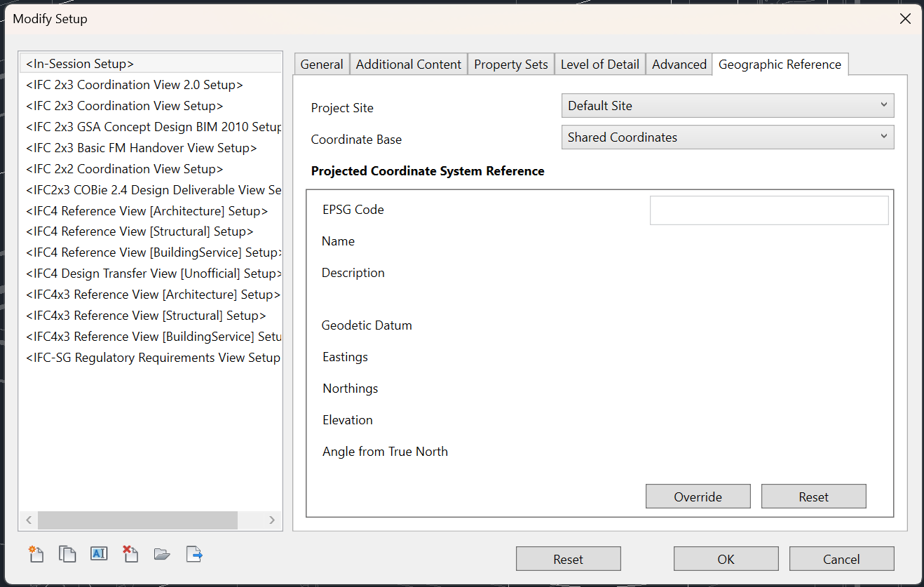Rename the selected setup
This screenshot has width=924, height=587.
(x=99, y=554)
